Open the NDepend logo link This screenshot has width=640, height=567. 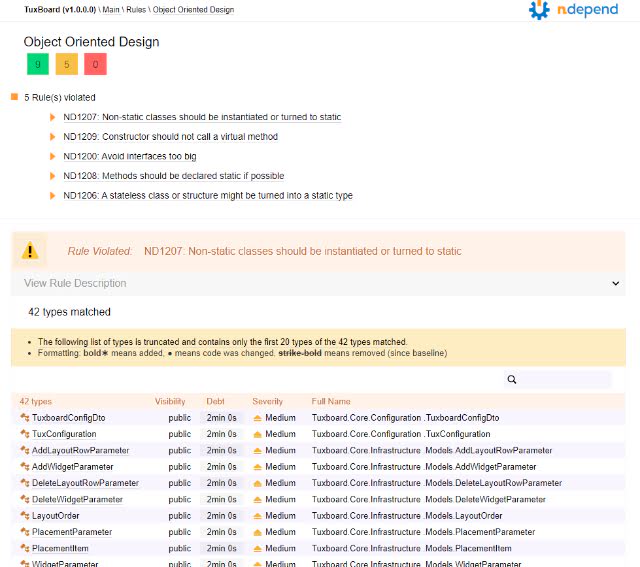573,9
